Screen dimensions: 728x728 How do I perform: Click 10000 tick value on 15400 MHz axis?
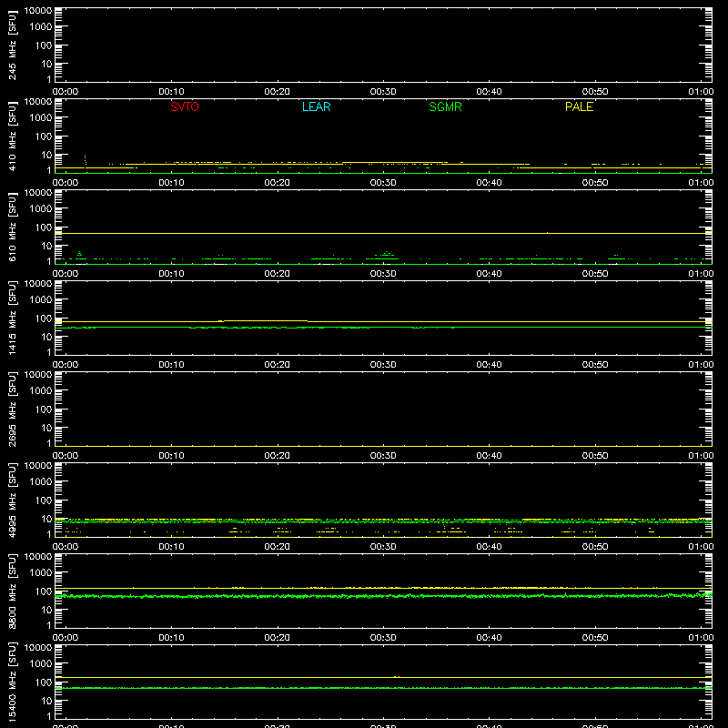pos(38,648)
